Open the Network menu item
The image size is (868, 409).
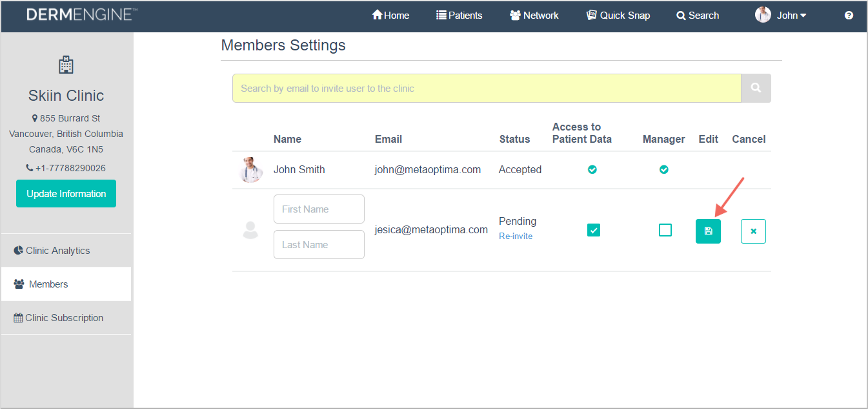click(534, 16)
